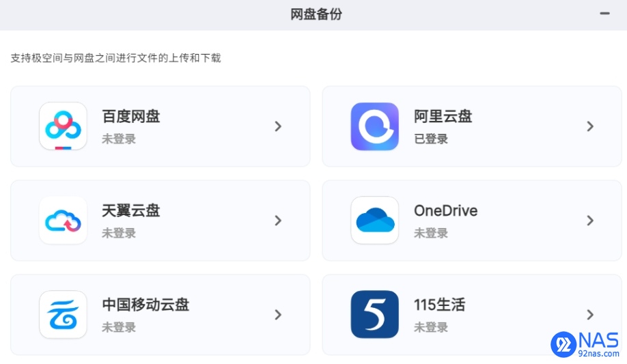This screenshot has width=627, height=364.
Task: Click the Aliyun Drive purple icon
Action: (x=375, y=126)
